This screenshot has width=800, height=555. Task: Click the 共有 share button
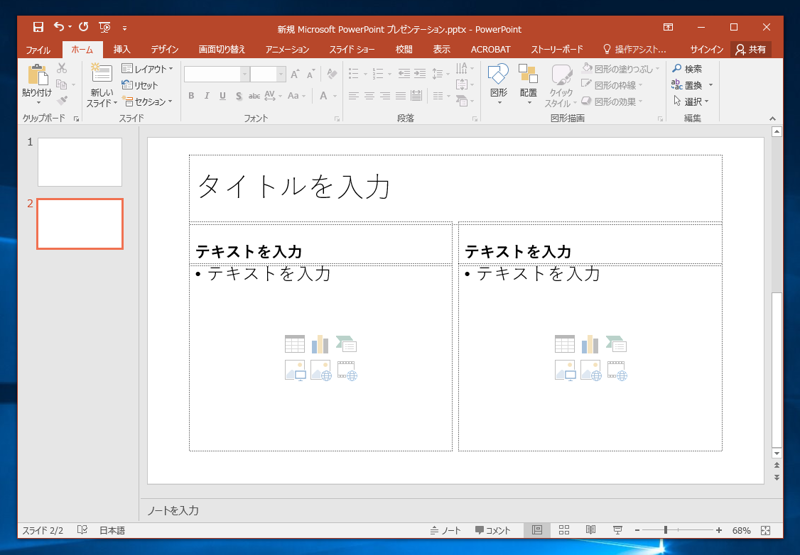(x=751, y=49)
